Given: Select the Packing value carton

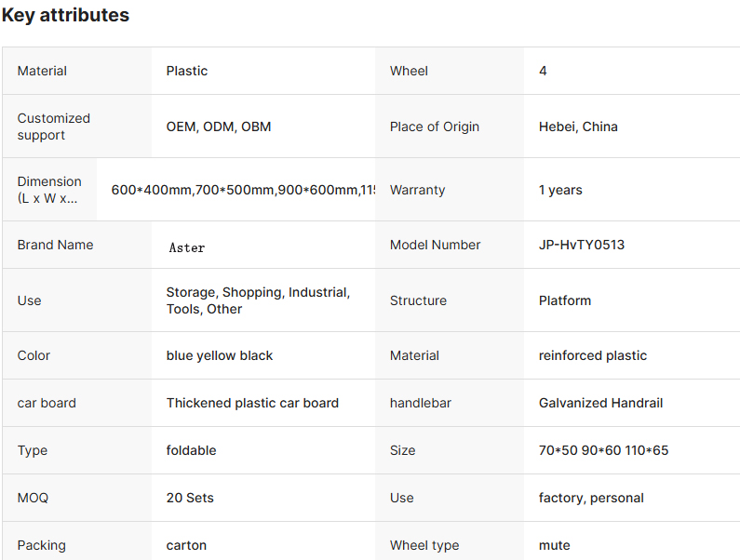Looking at the screenshot, I should coord(186,545).
